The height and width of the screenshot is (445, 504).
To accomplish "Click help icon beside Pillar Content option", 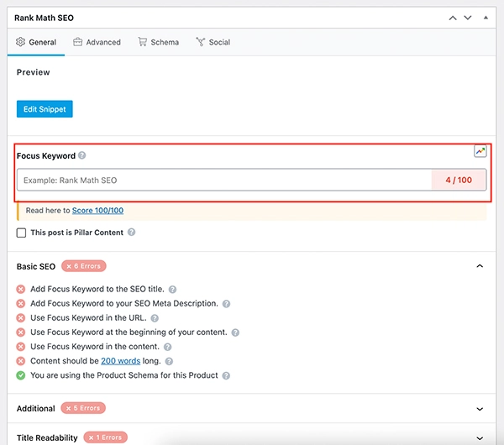I will pos(131,233).
